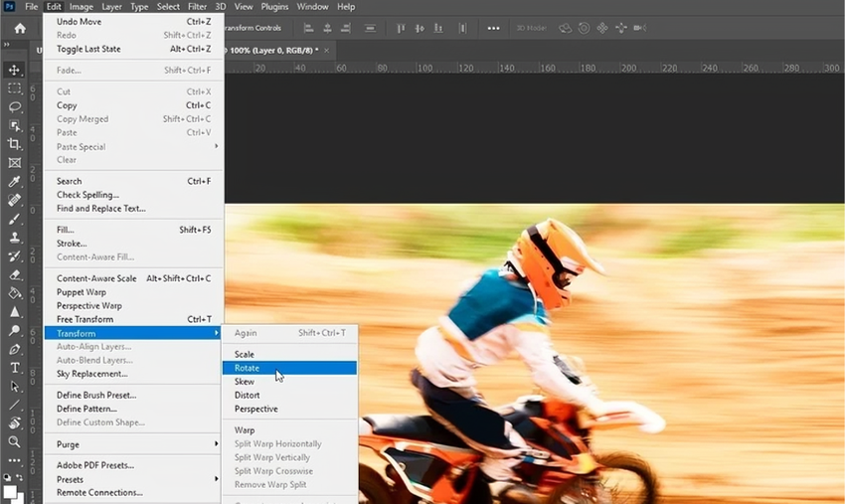Choose Toggle Last State
This screenshot has height=504, width=845.
pyautogui.click(x=133, y=49)
